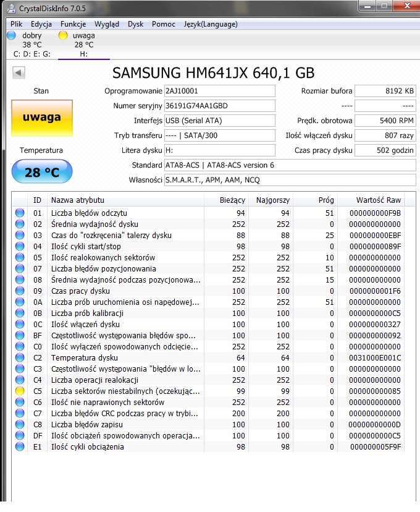
Task: Click the firmware field '2AJ10001'
Action: point(219,91)
